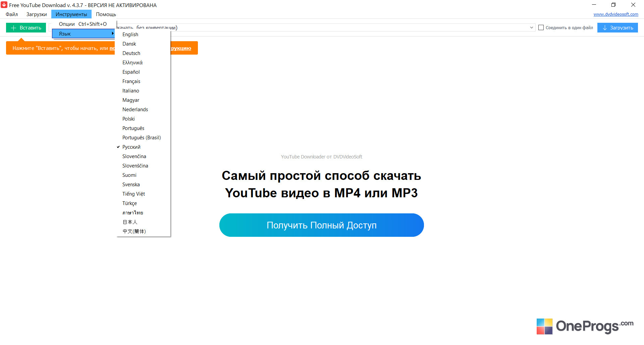Screen dimensions: 644x345
Task: Click the green Вставить button
Action: click(x=26, y=28)
